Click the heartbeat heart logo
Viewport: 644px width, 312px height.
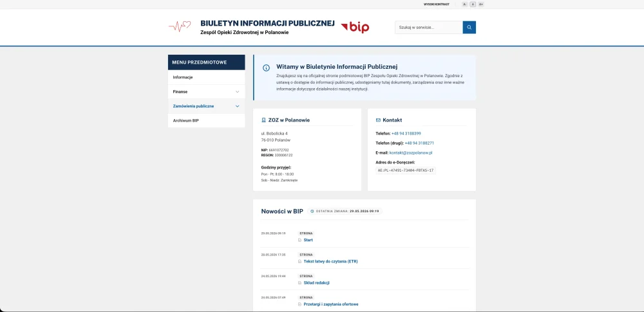180,26
